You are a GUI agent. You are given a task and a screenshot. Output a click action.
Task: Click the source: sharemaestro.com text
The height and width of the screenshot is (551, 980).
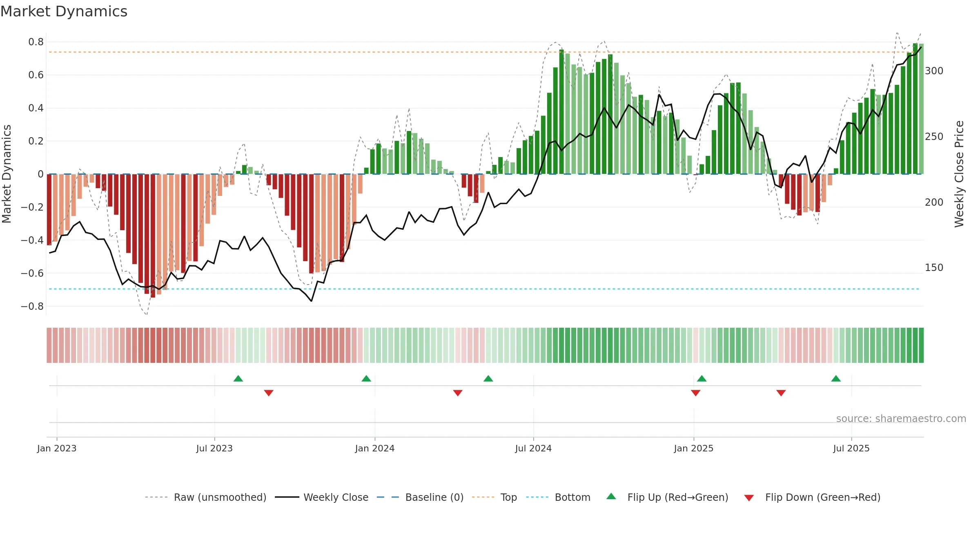[x=901, y=418]
